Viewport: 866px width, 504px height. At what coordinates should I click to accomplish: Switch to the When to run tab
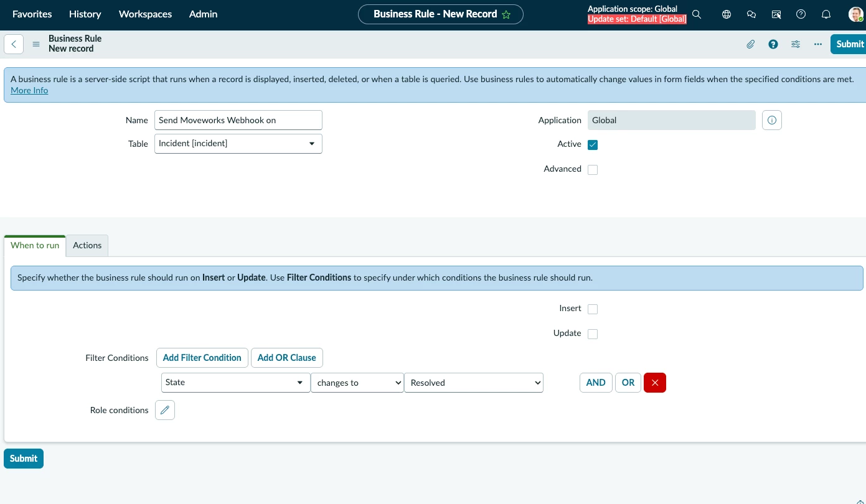tap(35, 245)
